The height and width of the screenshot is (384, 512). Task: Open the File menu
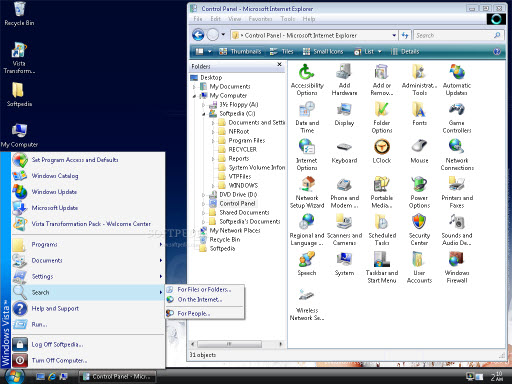(x=198, y=19)
